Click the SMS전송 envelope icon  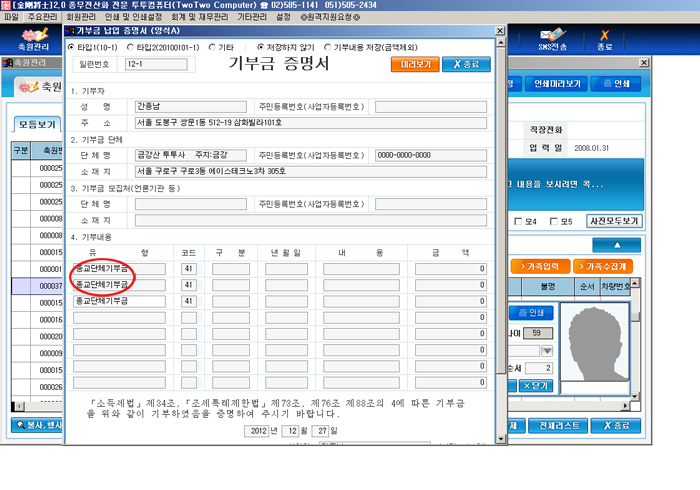coord(552,39)
